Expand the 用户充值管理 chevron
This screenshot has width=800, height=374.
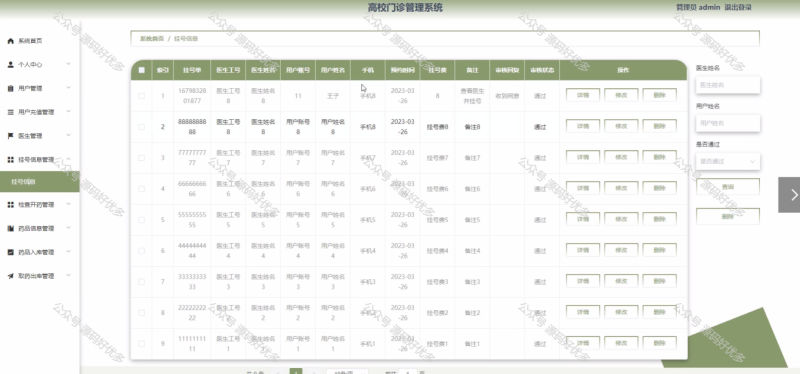(x=68, y=112)
